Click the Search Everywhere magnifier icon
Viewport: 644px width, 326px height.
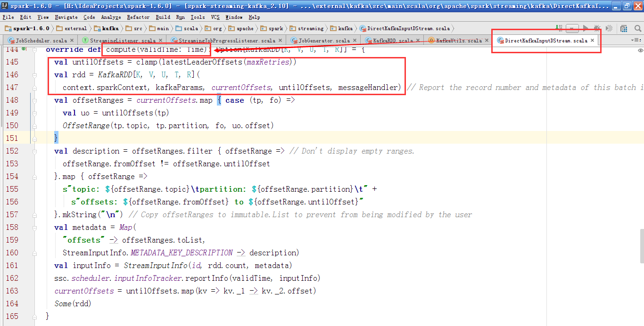point(637,28)
